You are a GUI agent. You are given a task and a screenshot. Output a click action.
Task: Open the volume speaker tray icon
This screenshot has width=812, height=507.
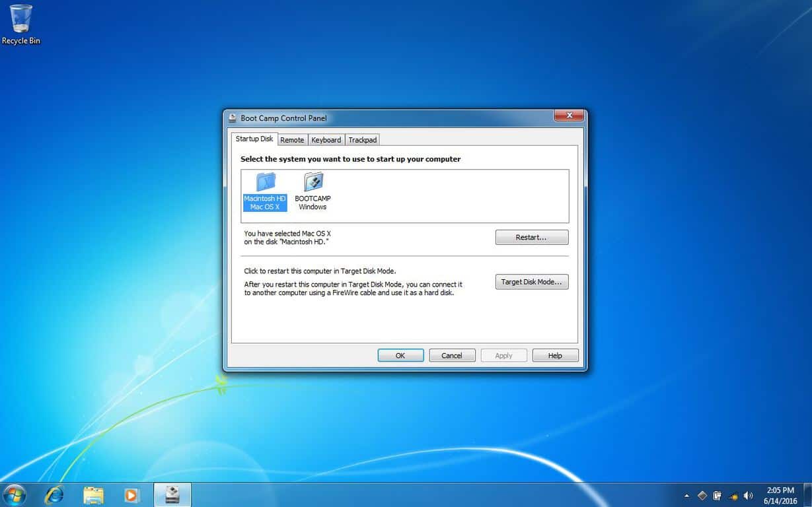(x=748, y=496)
